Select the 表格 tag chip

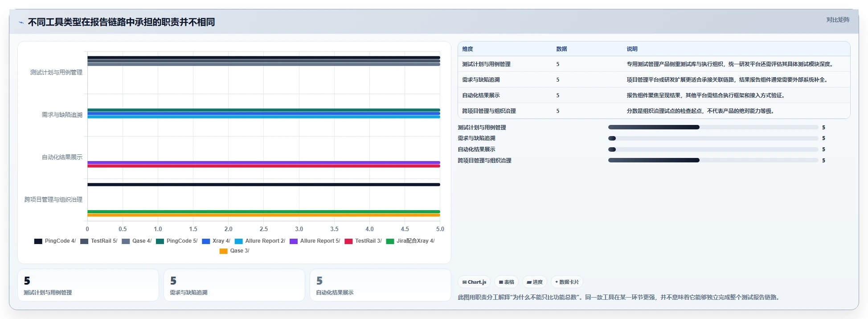(x=506, y=282)
